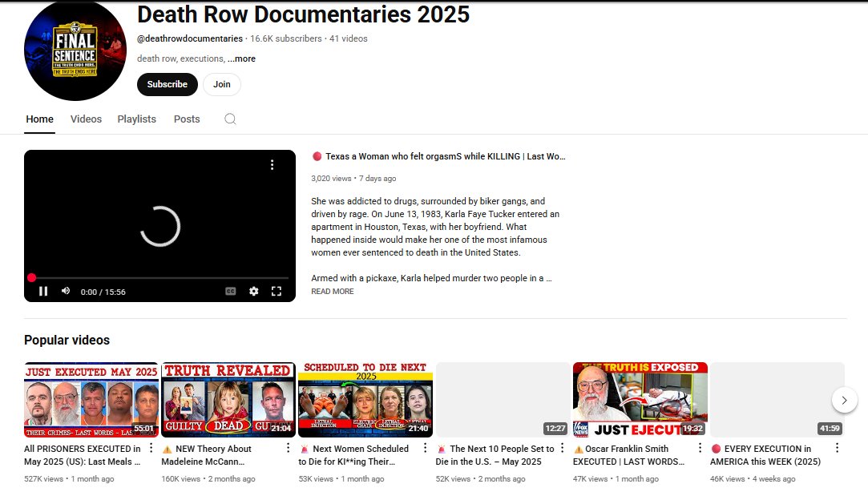The width and height of the screenshot is (868, 500).
Task: Click the 41 videos count text
Action: tap(348, 38)
